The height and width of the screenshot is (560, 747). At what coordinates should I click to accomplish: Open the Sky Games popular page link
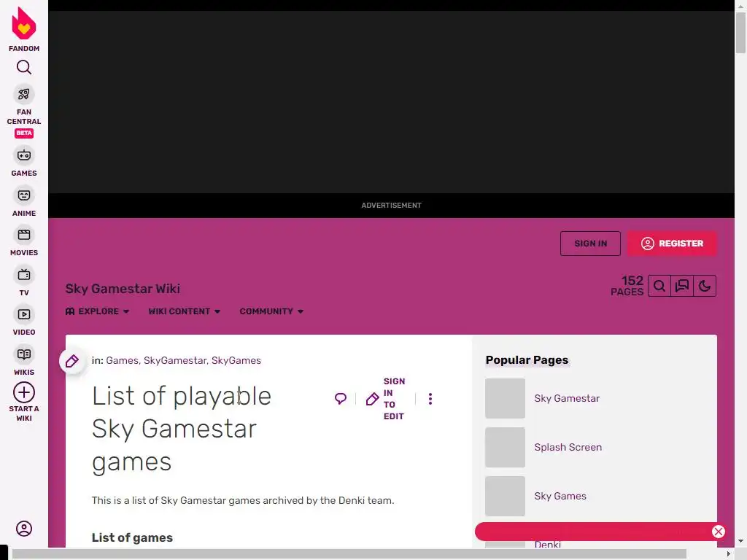click(x=560, y=496)
